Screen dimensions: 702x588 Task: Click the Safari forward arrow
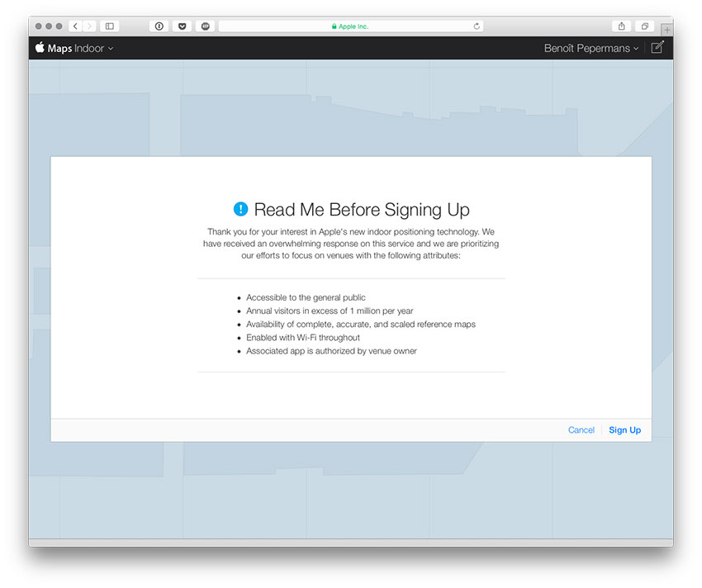[89, 26]
